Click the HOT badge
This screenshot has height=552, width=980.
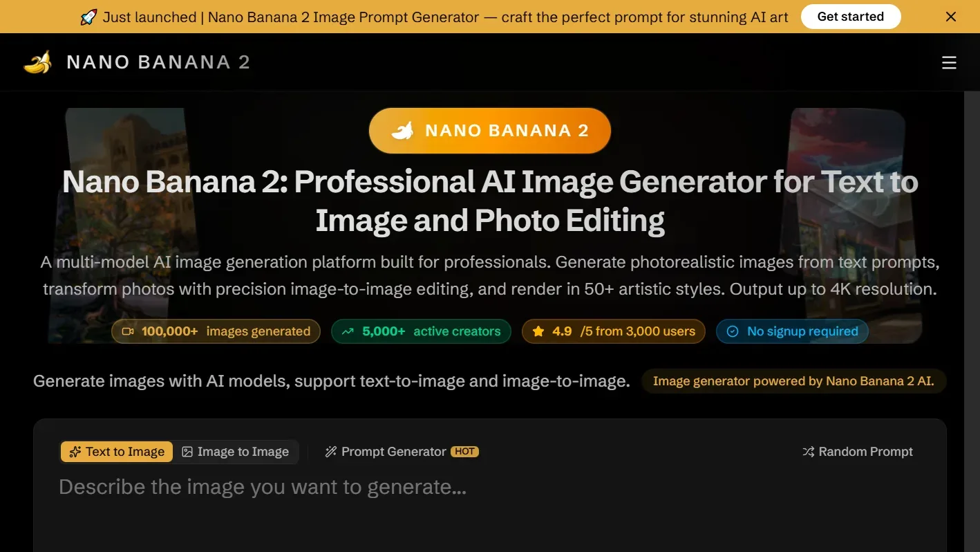pos(464,451)
